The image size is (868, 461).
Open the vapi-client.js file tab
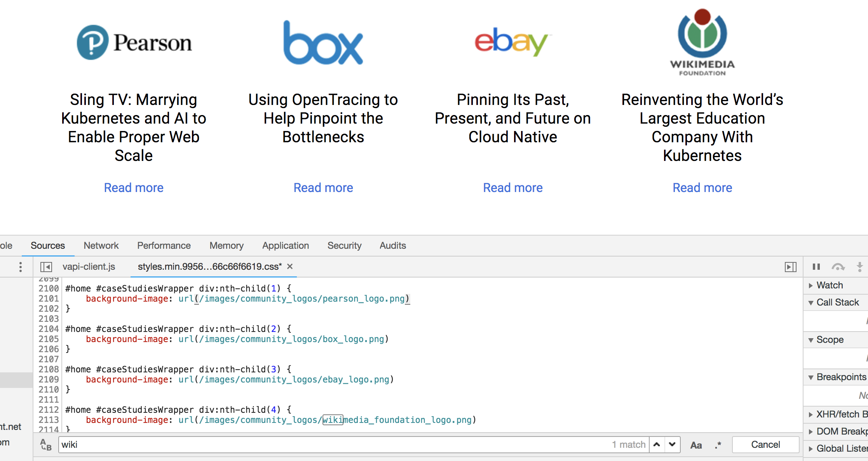(89, 267)
